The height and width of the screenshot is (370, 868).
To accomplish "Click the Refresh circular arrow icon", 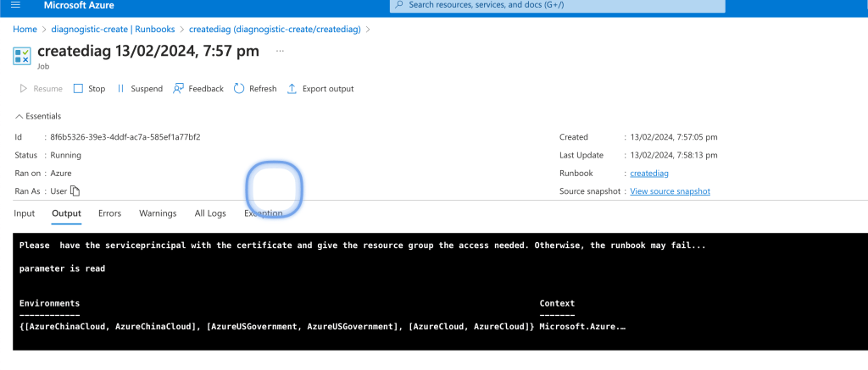I will tap(239, 89).
